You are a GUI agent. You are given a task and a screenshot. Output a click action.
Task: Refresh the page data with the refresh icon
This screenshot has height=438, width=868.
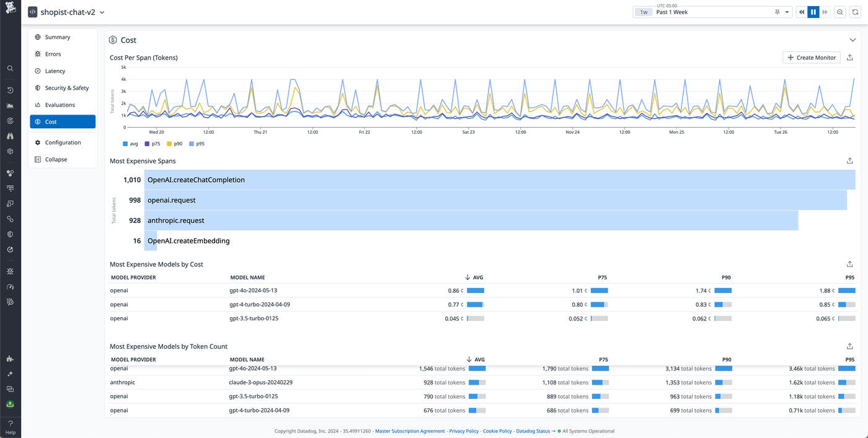click(855, 11)
